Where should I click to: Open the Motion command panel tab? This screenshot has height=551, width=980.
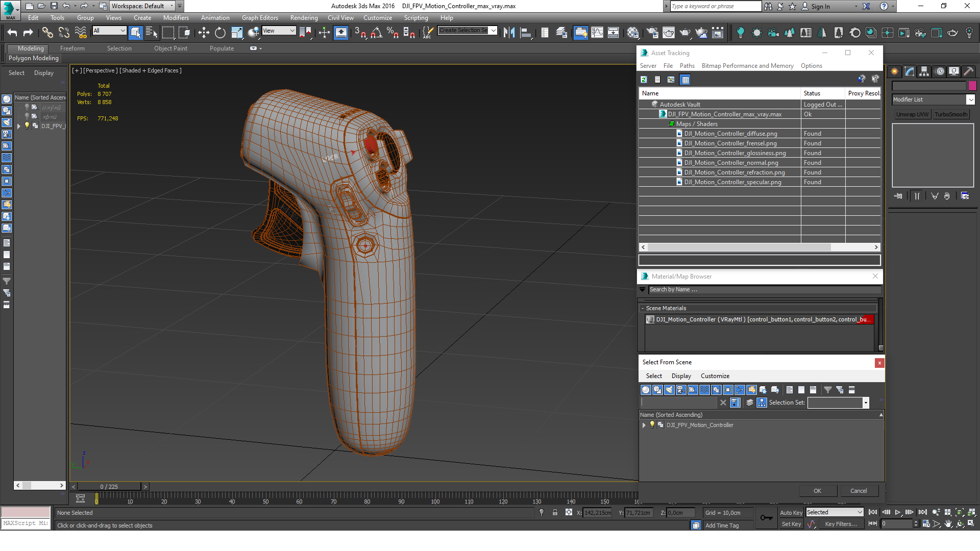pos(940,71)
